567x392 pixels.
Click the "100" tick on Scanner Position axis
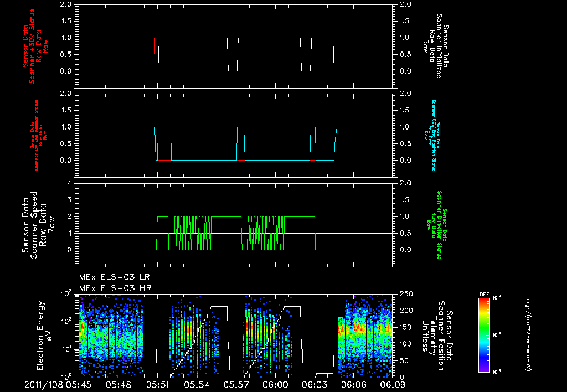point(405,344)
